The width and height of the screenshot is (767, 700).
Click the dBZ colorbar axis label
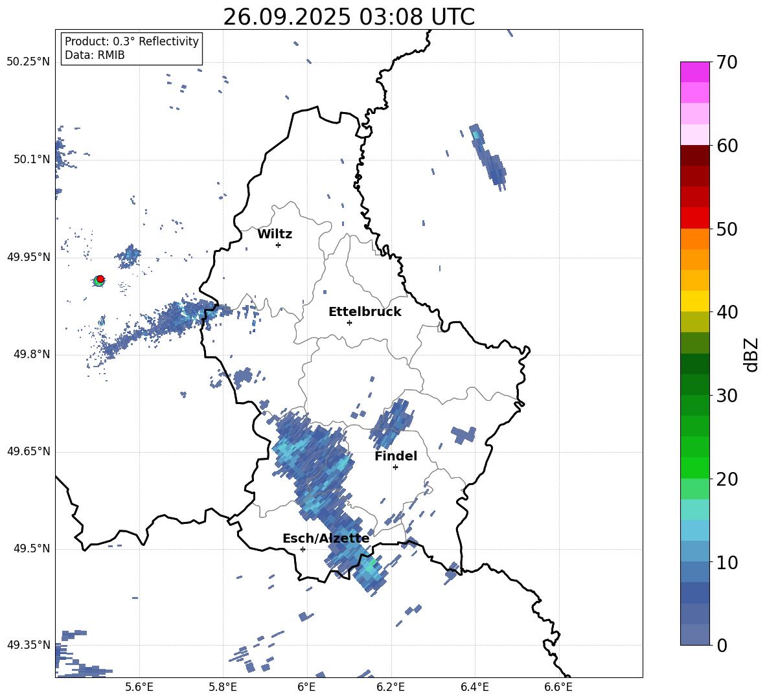point(752,354)
